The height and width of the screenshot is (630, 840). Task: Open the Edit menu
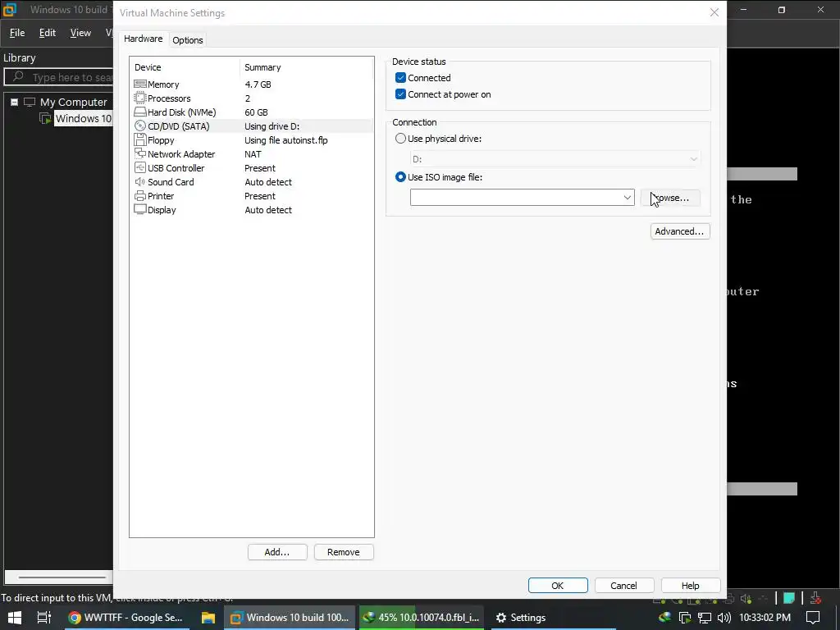47,33
